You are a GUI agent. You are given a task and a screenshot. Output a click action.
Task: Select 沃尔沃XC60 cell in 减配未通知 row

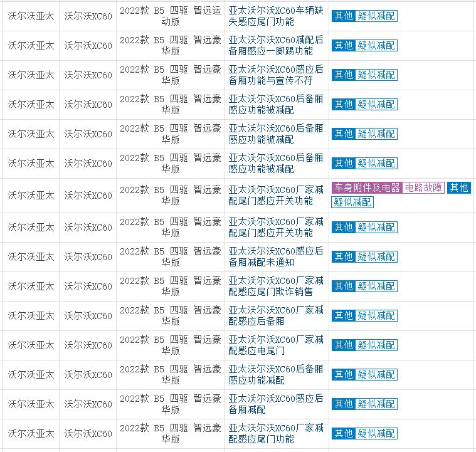(88, 257)
